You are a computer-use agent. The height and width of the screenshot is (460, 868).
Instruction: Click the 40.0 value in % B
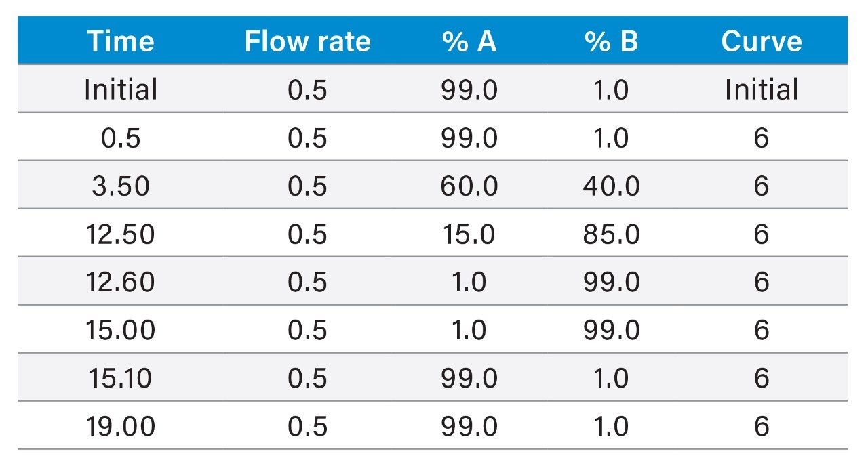[611, 186]
